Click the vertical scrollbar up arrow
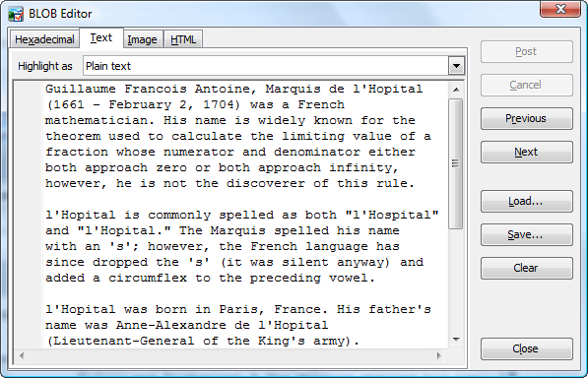This screenshot has height=378, width=588. coord(456,90)
